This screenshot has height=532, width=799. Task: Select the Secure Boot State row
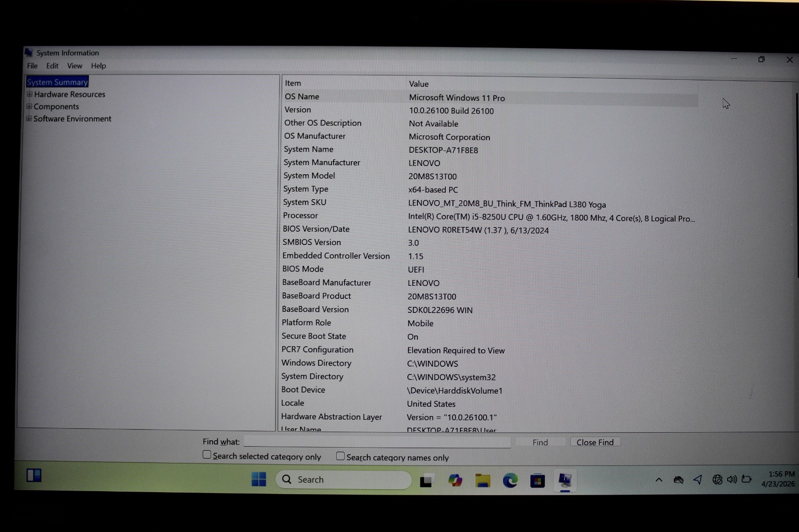(x=489, y=336)
